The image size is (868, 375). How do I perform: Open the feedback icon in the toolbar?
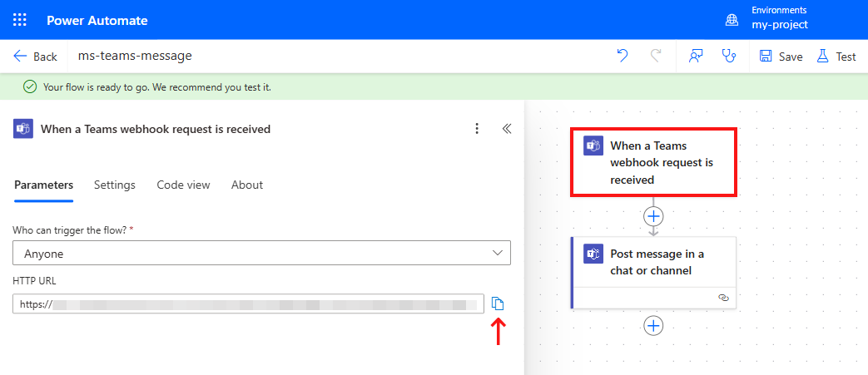pyautogui.click(x=696, y=56)
